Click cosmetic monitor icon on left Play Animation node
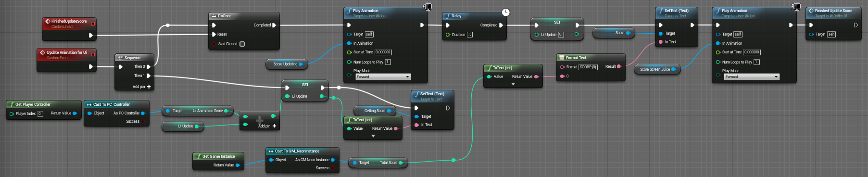 coord(428,7)
